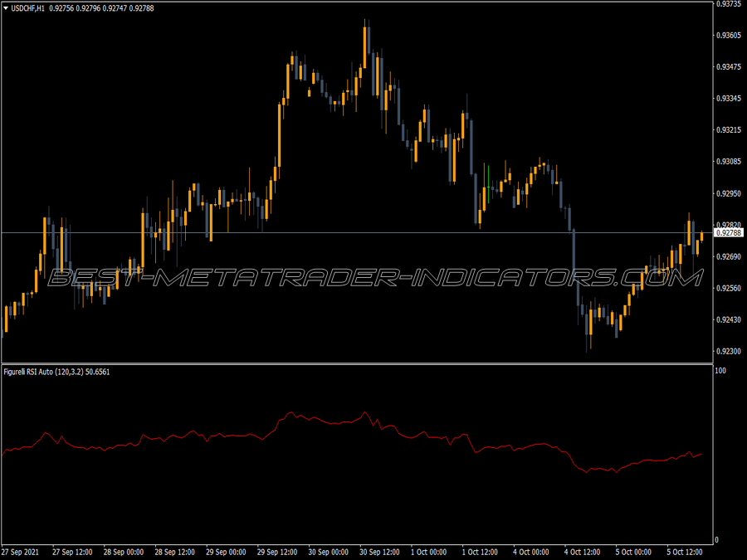747x560 pixels.
Task: Click the 0.93475 price scale label
Action: click(x=729, y=66)
